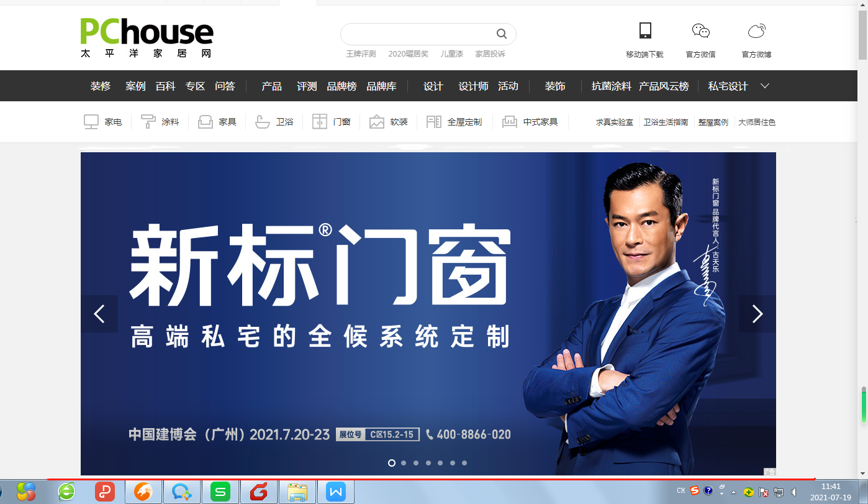This screenshot has height=504, width=868.
Task: Go to previous banner slide arrow
Action: [x=99, y=314]
